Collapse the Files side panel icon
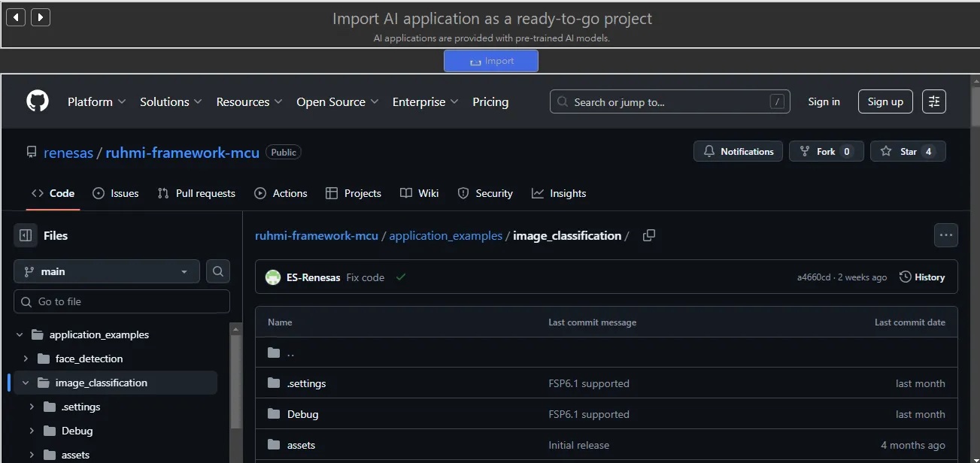 pyautogui.click(x=26, y=236)
